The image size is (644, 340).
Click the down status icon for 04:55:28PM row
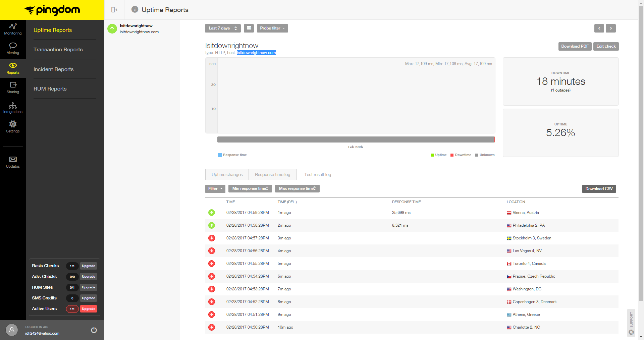tap(212, 264)
